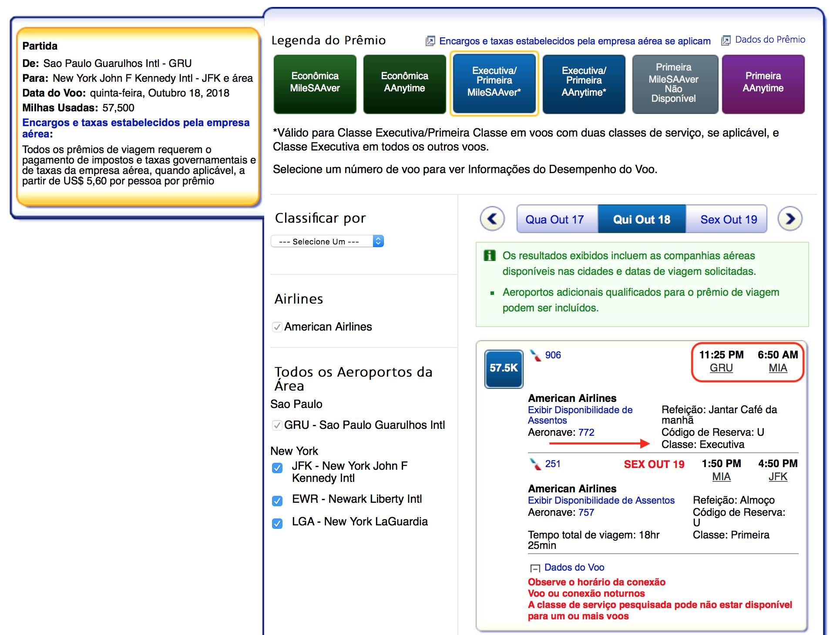Click MIA departure airport code of flight 251
840x635 pixels.
(721, 477)
